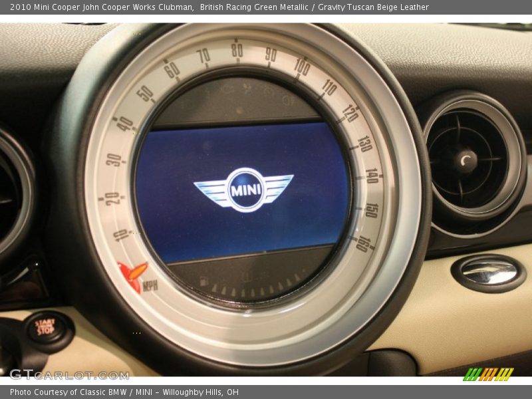The image size is (532, 399).
Task: Tap the MINI winged logo on screen
Action: (243, 190)
